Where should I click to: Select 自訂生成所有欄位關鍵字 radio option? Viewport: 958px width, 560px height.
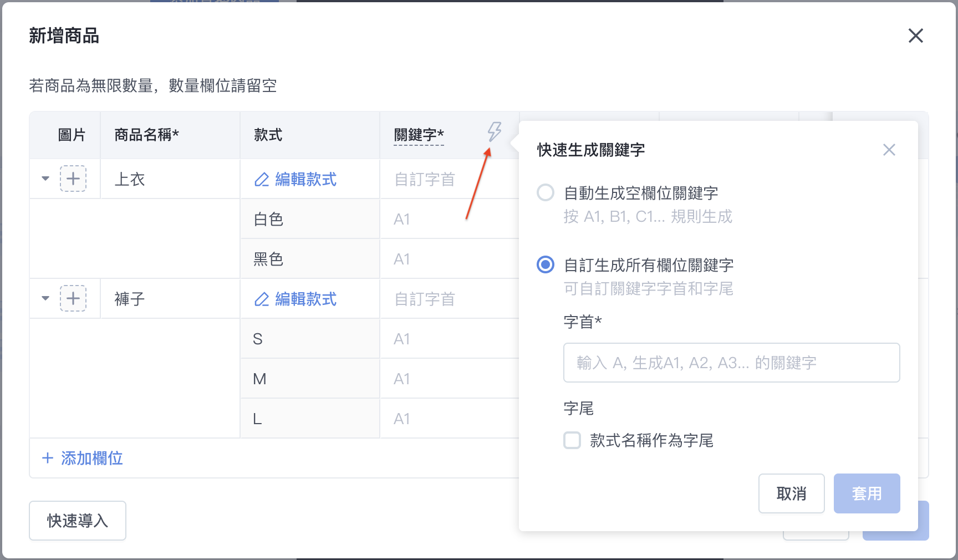click(546, 264)
